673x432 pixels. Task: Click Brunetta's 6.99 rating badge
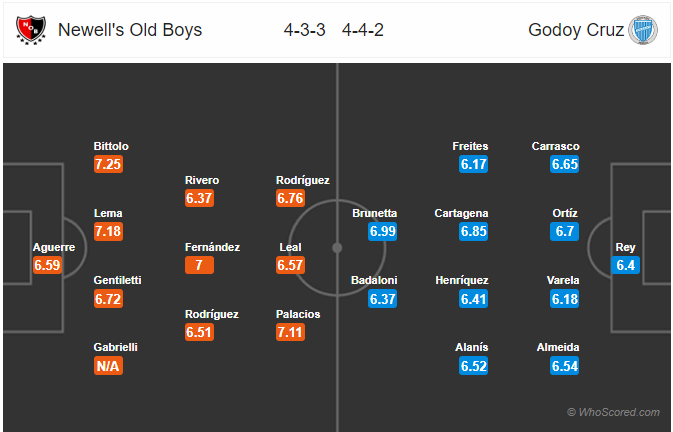click(382, 232)
